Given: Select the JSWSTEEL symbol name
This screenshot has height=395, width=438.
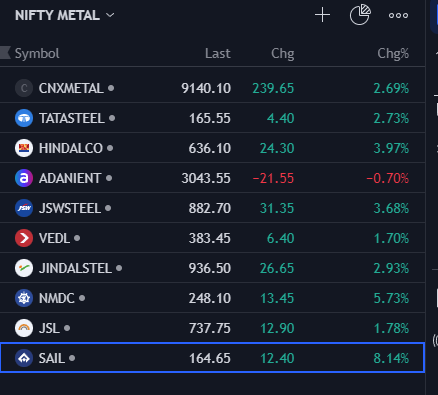Looking at the screenshot, I should pos(70,208).
